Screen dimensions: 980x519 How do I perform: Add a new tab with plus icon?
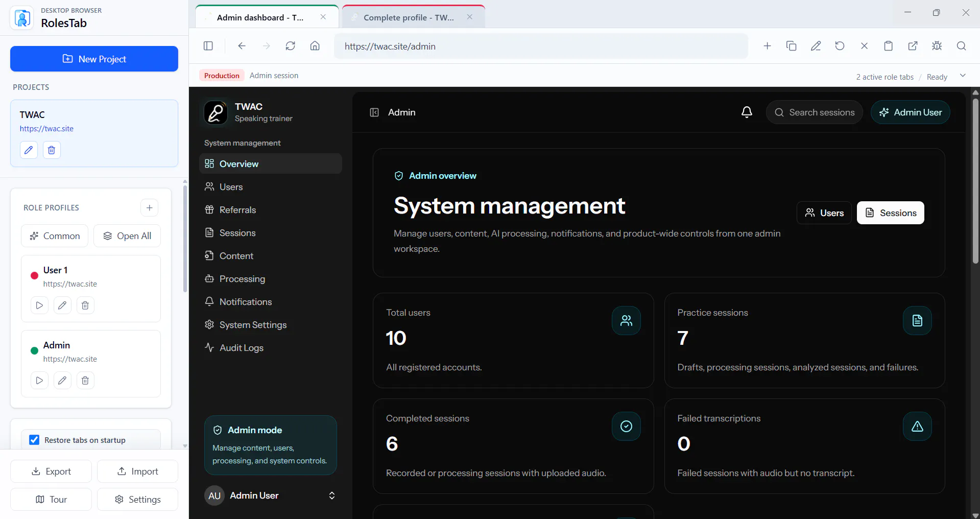[x=767, y=46]
